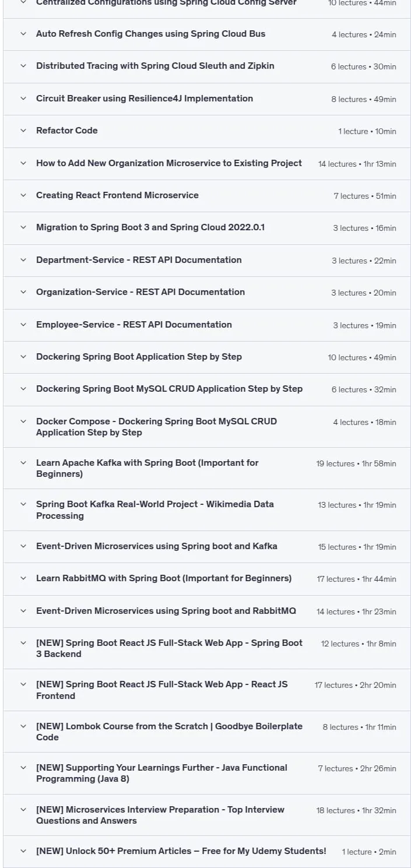Click chevron next to Lombok Course section
This screenshot has width=411, height=868.
point(23,726)
